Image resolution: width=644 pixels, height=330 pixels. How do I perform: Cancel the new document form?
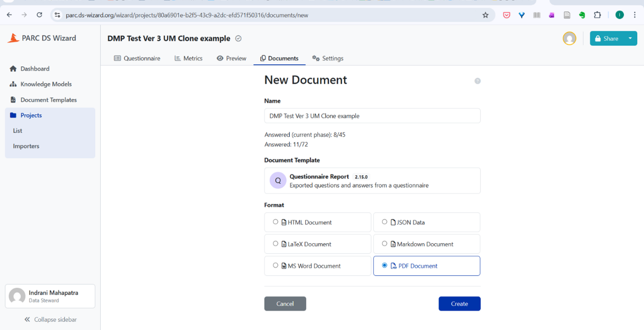click(285, 304)
